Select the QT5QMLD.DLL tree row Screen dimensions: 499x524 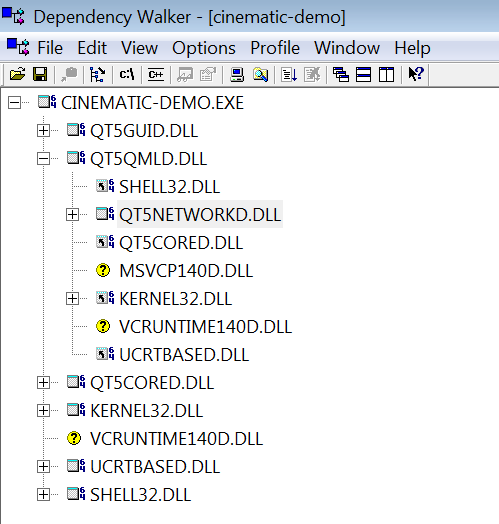(x=148, y=159)
